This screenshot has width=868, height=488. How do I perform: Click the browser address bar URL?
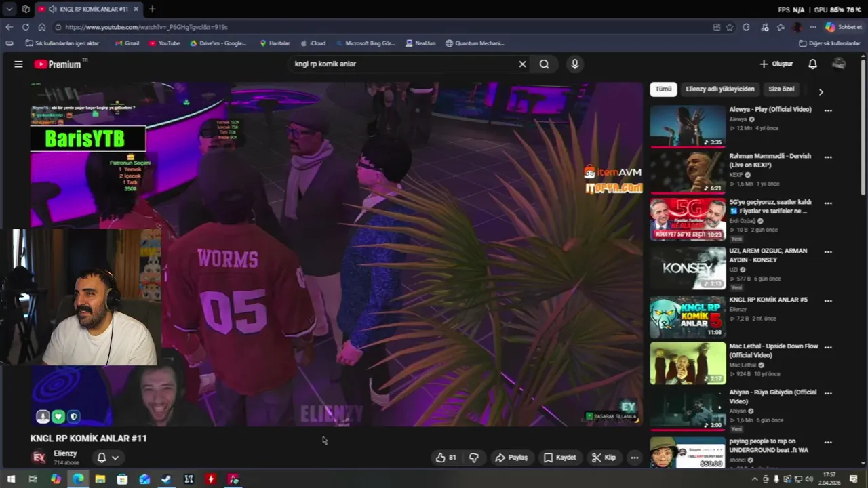point(146,27)
